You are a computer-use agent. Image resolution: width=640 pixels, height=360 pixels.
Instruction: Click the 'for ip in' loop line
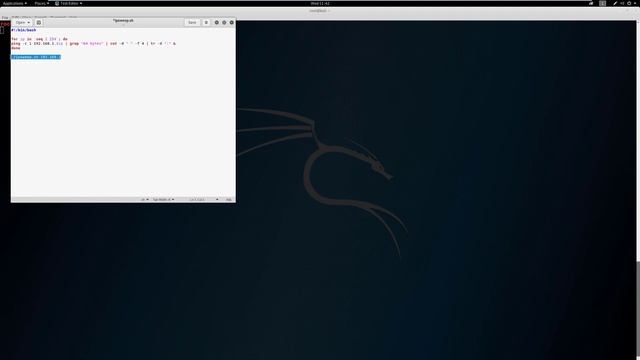(40, 39)
